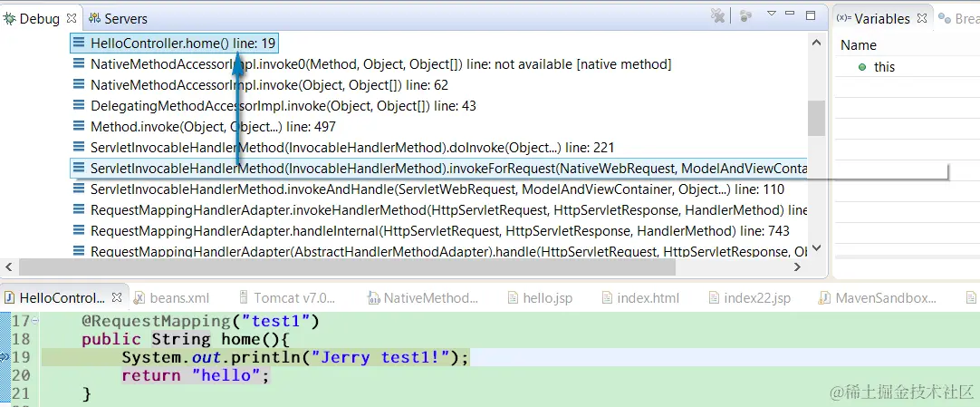Select NativeMethodAccessorImpl.invoke line 62 frame
Viewport: 980px width, 407px height.
(269, 85)
